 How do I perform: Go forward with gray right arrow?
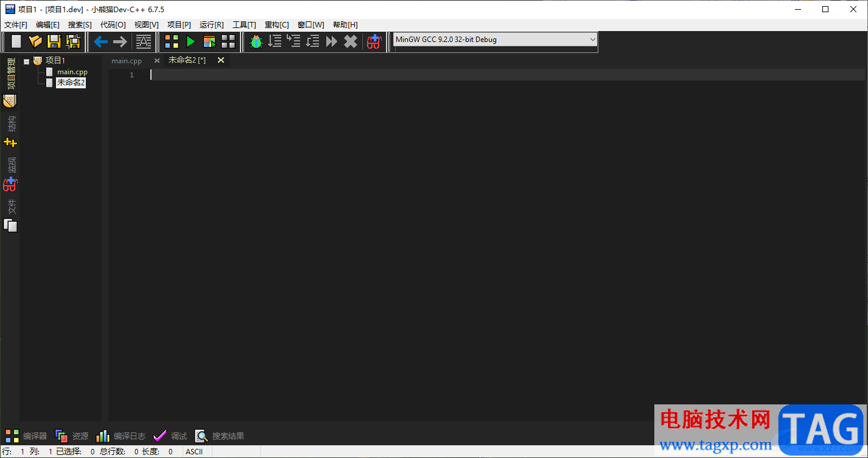(x=120, y=41)
